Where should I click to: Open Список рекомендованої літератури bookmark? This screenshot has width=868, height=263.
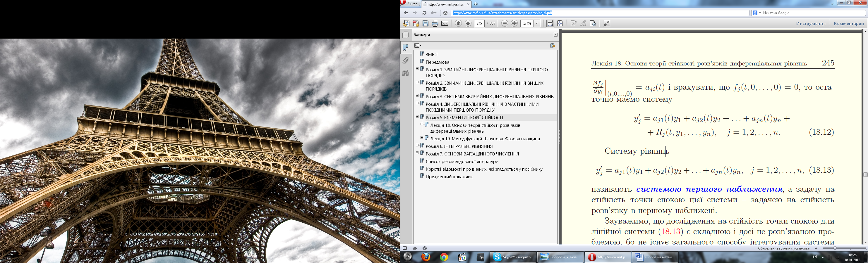pyautogui.click(x=462, y=161)
